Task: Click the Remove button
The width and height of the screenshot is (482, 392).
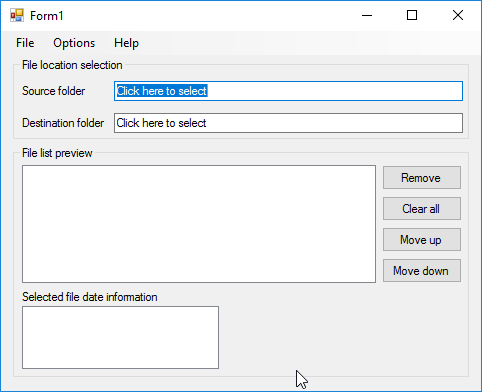Action: [x=422, y=178]
